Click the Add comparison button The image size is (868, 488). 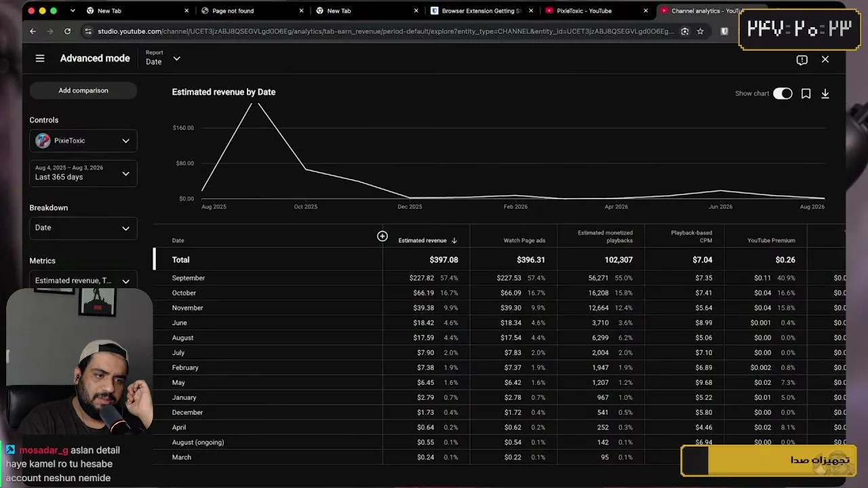pos(83,90)
